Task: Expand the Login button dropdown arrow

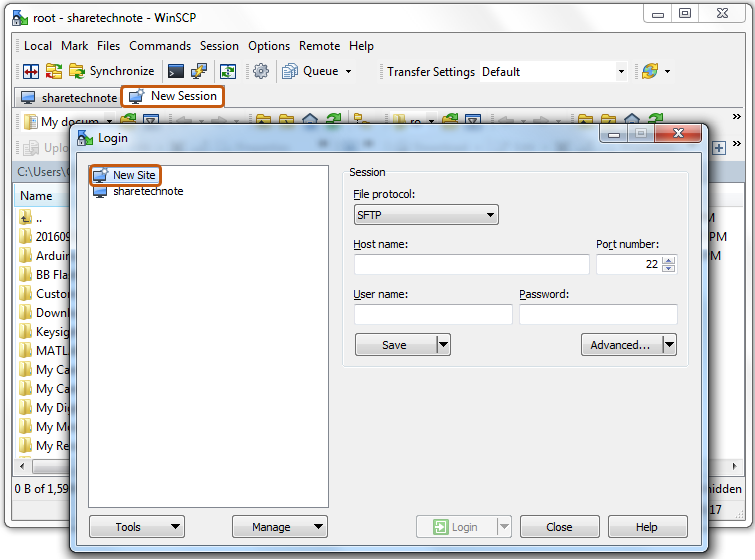Action: (x=504, y=527)
